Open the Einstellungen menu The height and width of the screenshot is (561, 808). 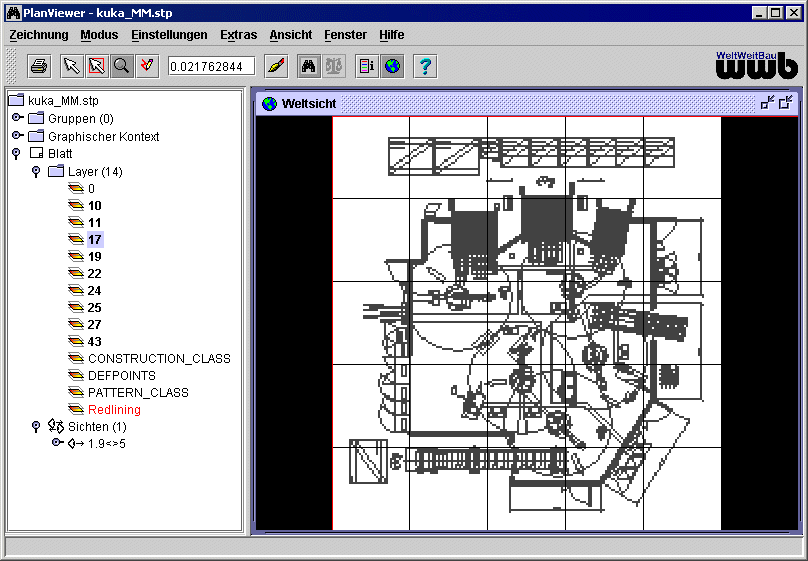click(x=169, y=35)
